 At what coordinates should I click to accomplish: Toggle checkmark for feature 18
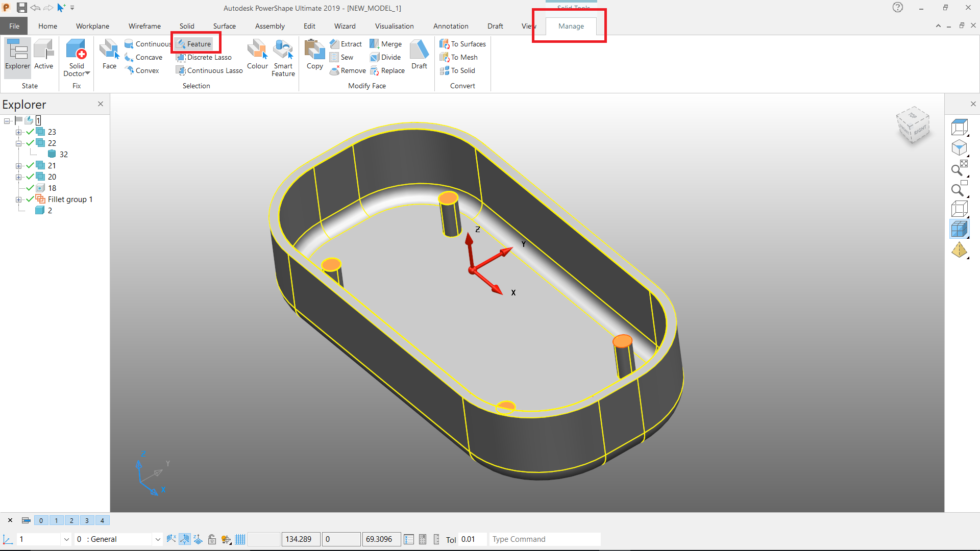(x=30, y=188)
